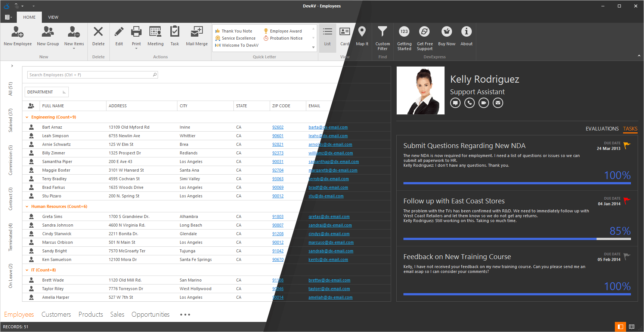Toggle the reading layout in the status bar
The width and height of the screenshot is (644, 332).
click(632, 327)
